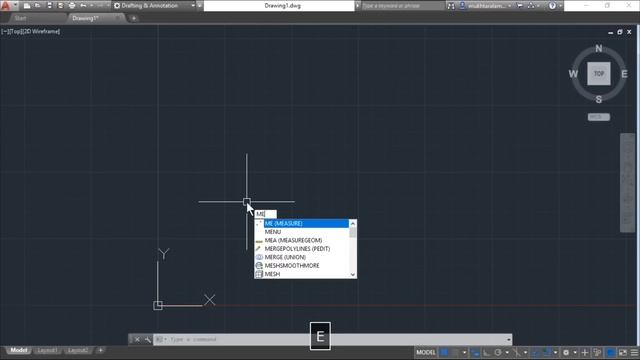Image resolution: width=640 pixels, height=360 pixels.
Task: Select MEA (MEASUREGEOM) from the suggestion list
Action: (x=302, y=240)
